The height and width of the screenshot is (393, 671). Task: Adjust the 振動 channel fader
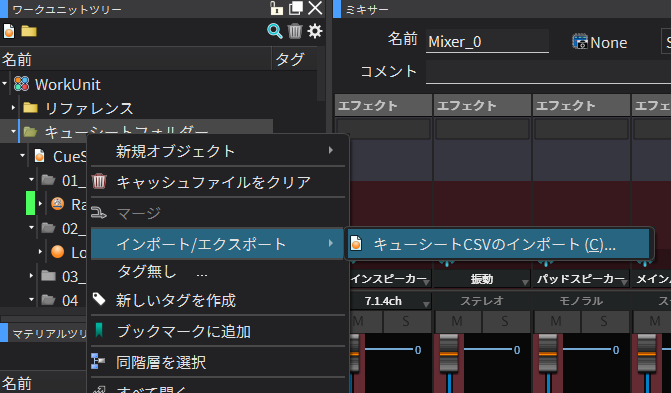click(x=449, y=353)
